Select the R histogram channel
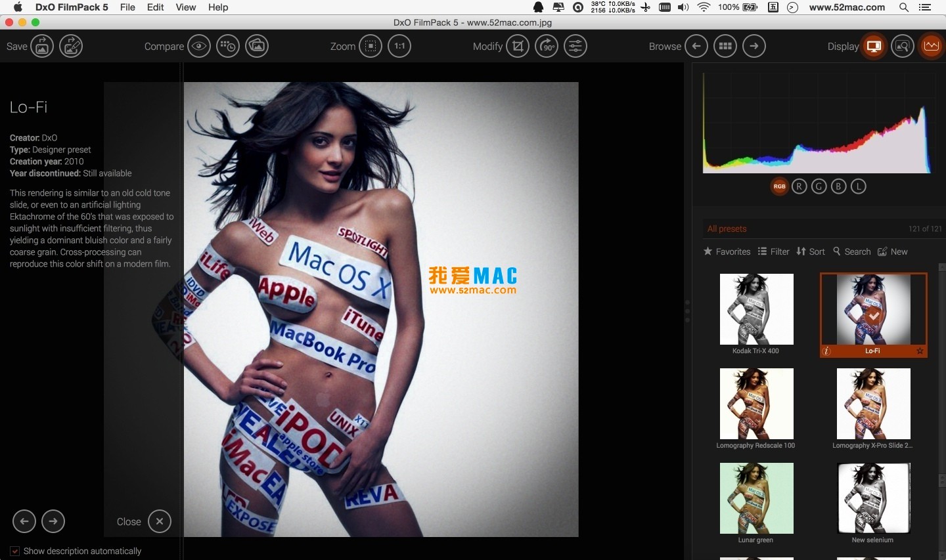 (799, 186)
